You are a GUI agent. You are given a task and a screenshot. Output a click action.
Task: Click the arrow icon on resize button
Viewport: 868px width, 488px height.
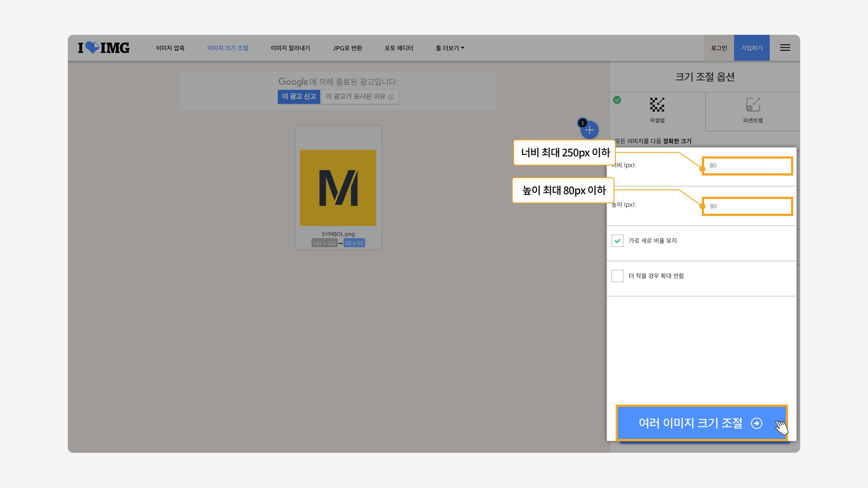[x=757, y=423]
